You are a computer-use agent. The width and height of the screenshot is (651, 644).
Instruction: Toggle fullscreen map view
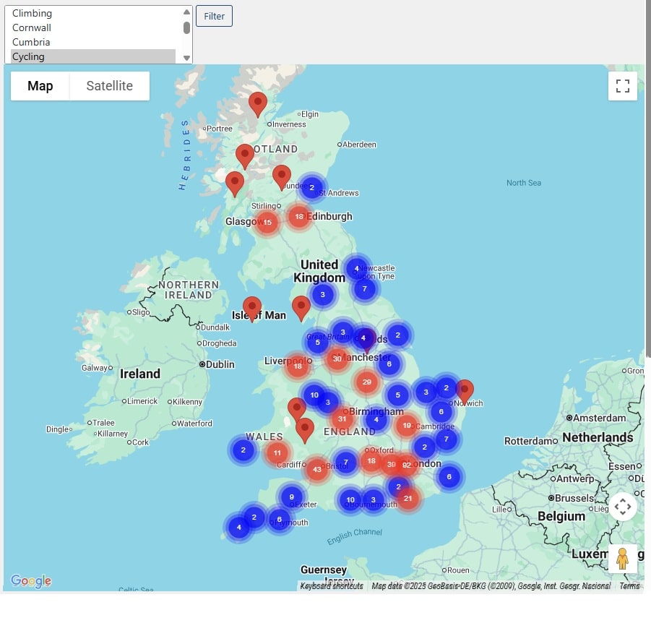coord(622,86)
